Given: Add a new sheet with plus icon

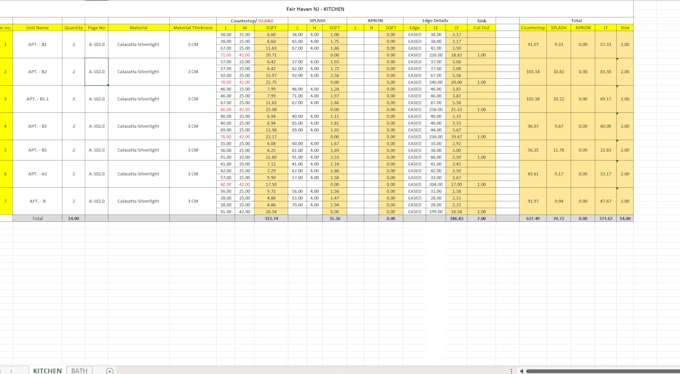Looking at the screenshot, I should [x=110, y=371].
